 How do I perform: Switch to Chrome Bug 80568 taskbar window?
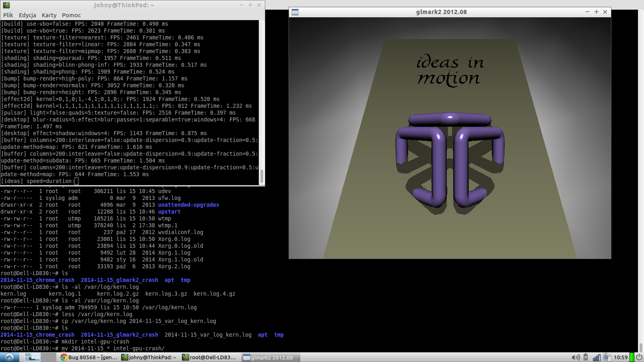tap(89, 357)
